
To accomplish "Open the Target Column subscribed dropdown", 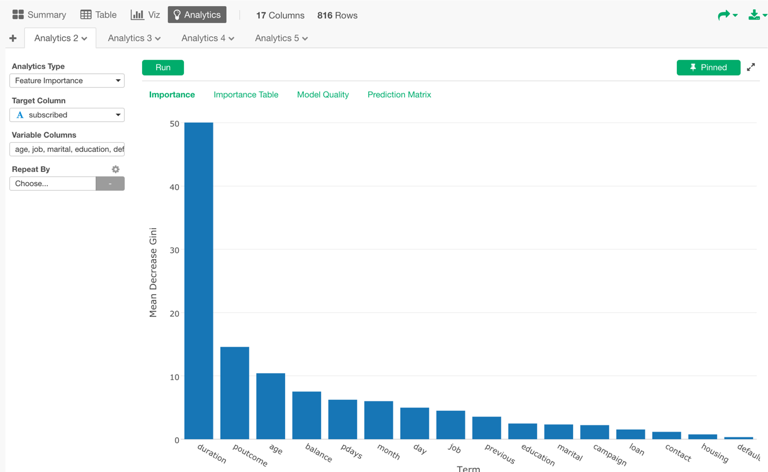I will [x=67, y=115].
